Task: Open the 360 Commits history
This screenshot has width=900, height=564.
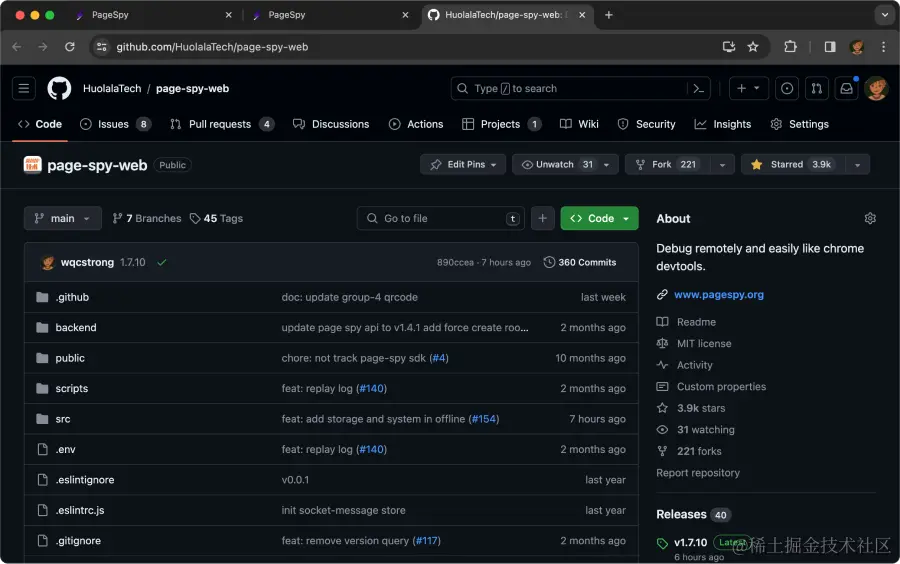Action: tap(580, 262)
